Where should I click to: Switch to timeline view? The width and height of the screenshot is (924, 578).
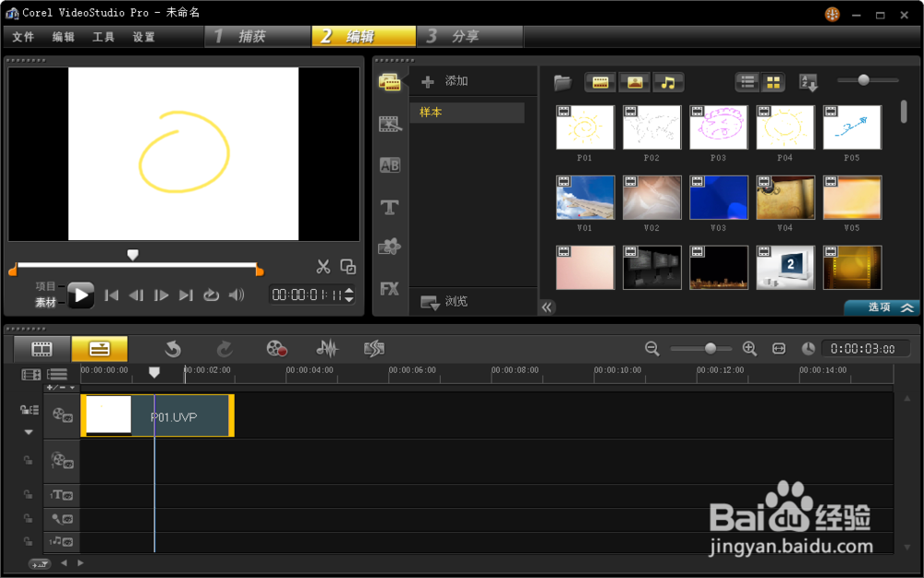(100, 349)
